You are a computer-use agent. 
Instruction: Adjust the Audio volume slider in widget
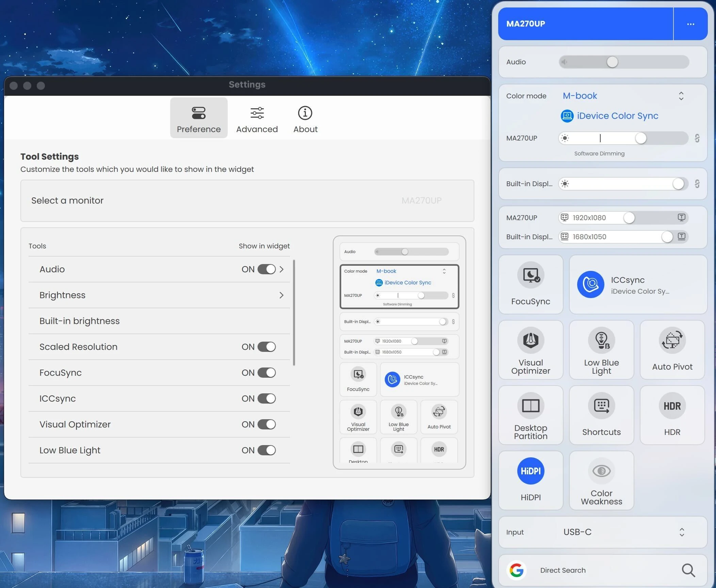tap(624, 62)
